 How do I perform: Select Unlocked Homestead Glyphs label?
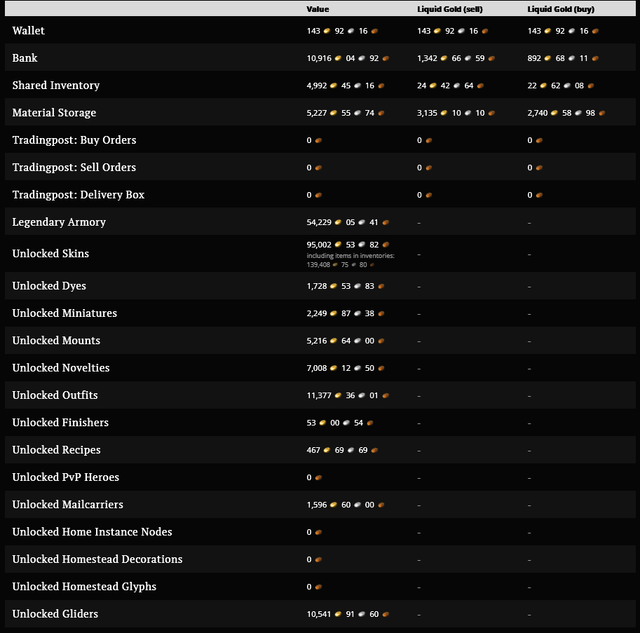[84, 586]
